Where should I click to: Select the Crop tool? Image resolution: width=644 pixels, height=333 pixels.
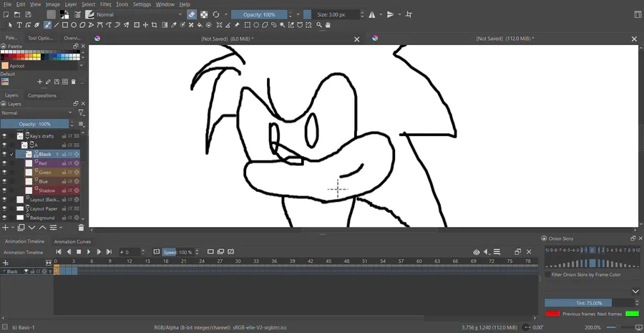tap(154, 25)
